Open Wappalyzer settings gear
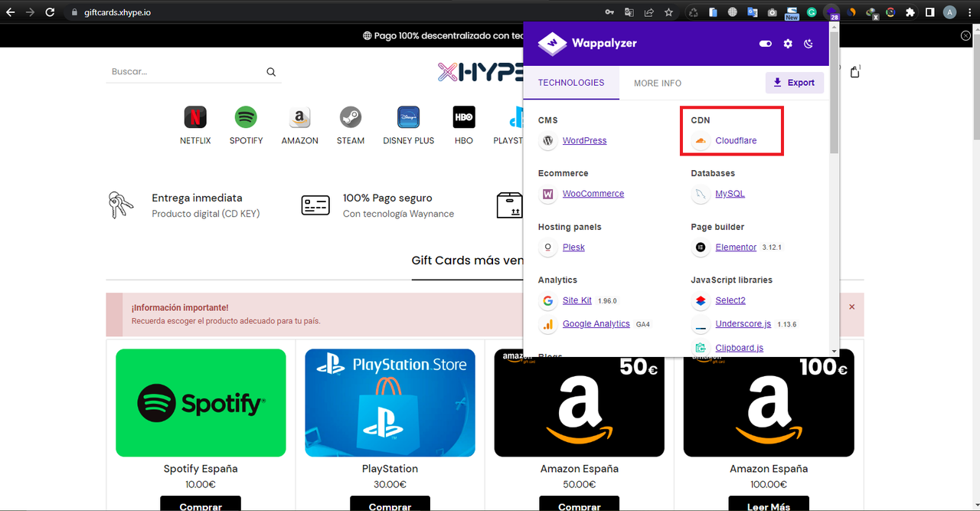The width and height of the screenshot is (980, 511). pyautogui.click(x=788, y=44)
